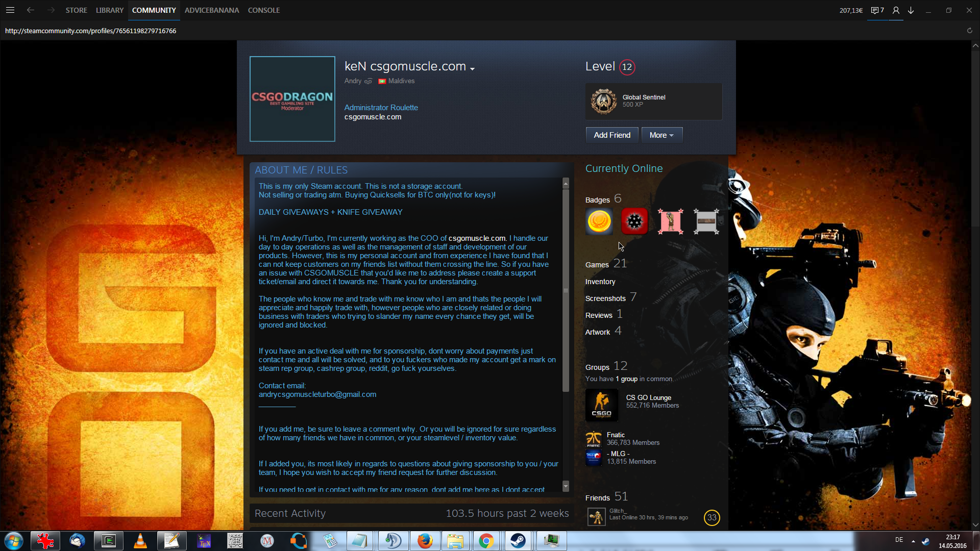
Task: Open the COMMUNITY menu
Action: pyautogui.click(x=154, y=10)
